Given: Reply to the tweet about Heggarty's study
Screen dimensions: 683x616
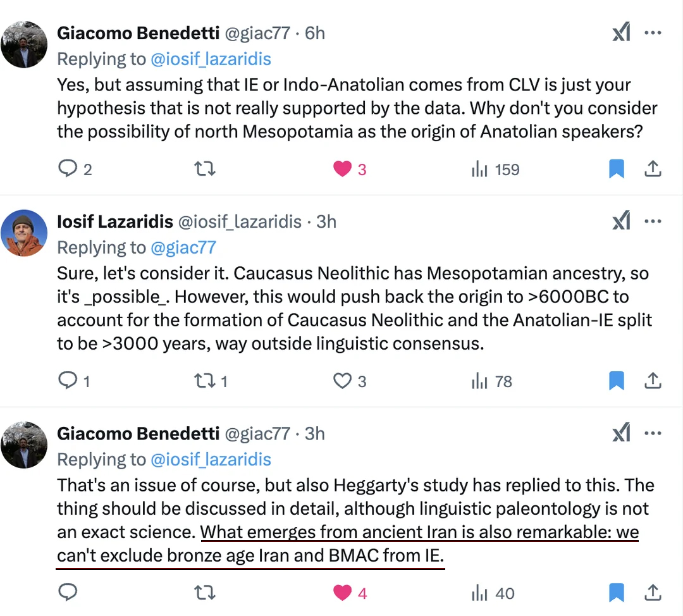Looking at the screenshot, I should click(68, 593).
